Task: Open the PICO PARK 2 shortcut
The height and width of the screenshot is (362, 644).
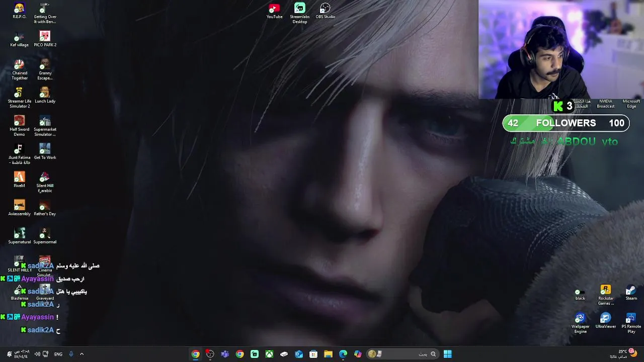Action: pos(45,39)
